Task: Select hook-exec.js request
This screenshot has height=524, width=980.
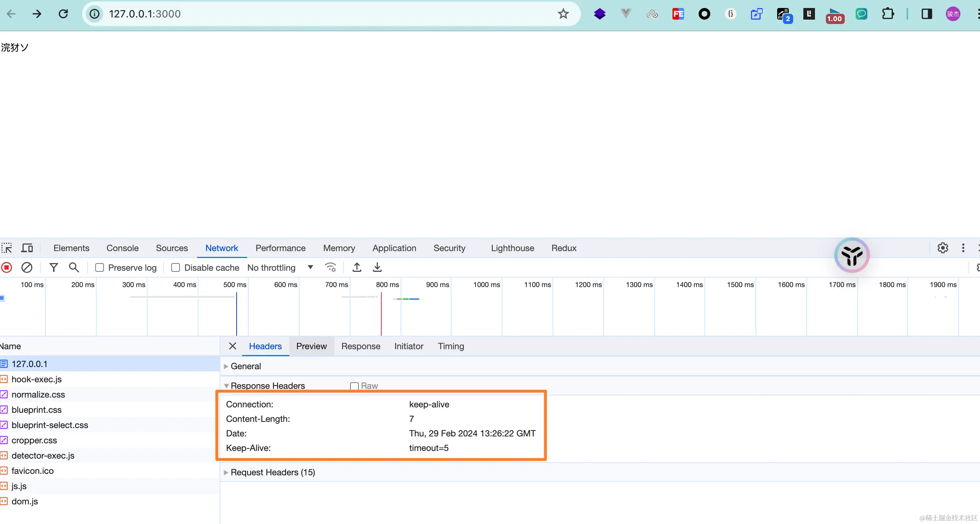Action: point(36,379)
